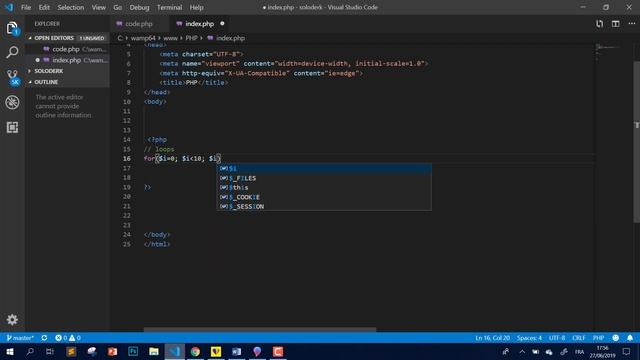Click Ln 16, Col 20 in status bar
This screenshot has height=360, width=640.
click(492, 338)
